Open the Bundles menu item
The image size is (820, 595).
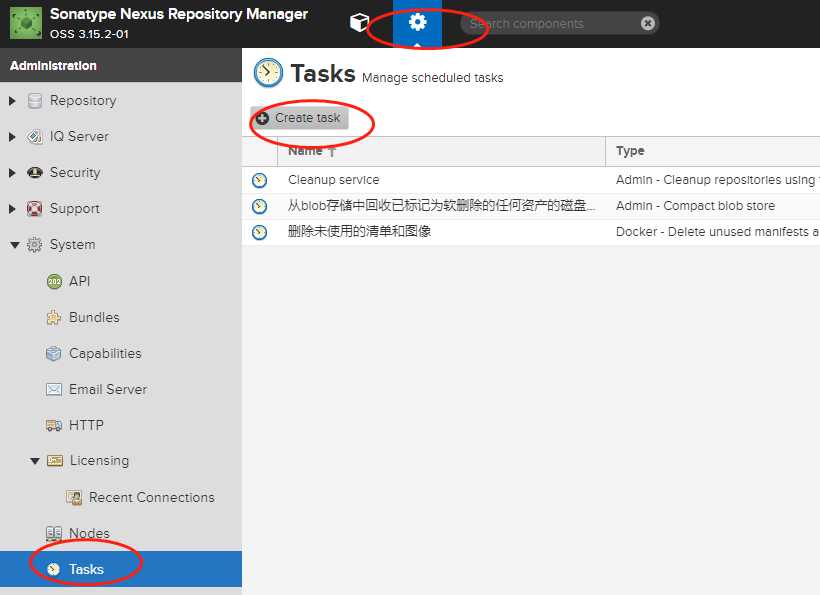click(94, 317)
